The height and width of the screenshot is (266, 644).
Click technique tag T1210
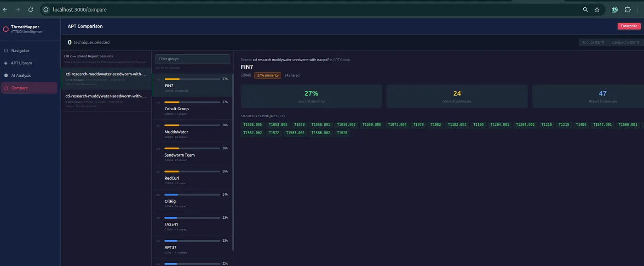coord(546,125)
